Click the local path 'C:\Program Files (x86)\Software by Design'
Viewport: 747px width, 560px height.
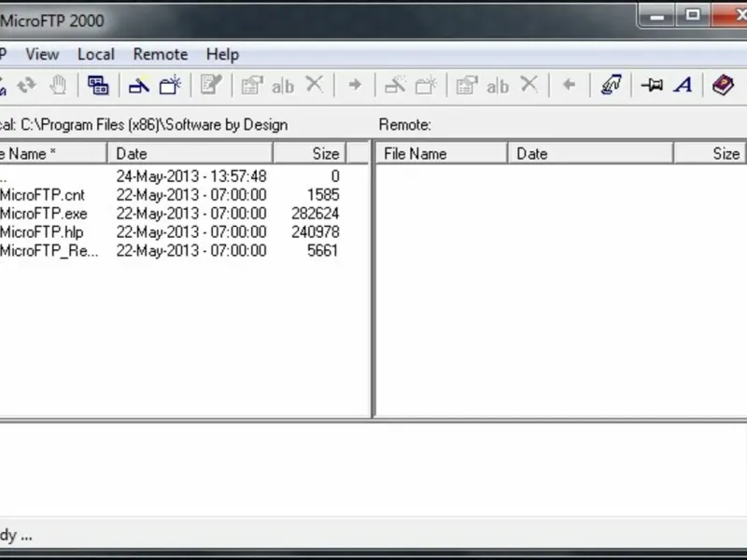point(154,125)
